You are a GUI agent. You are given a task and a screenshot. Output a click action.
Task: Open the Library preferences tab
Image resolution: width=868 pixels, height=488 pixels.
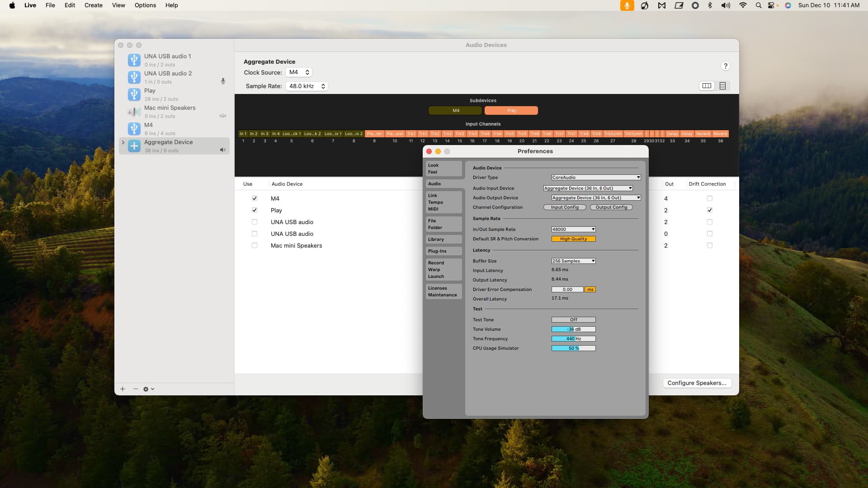pyautogui.click(x=443, y=239)
